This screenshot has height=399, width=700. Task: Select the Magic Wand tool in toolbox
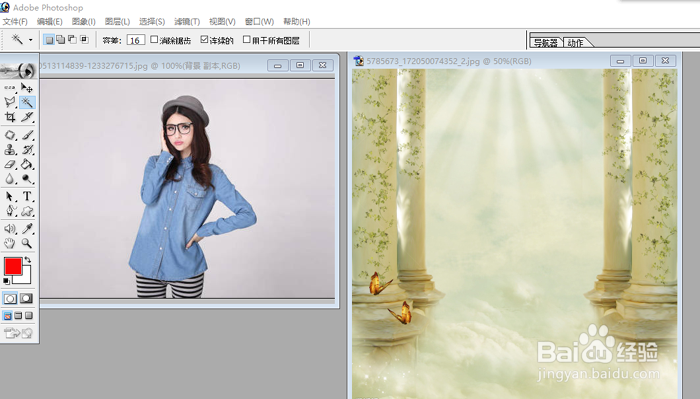pos(27,102)
